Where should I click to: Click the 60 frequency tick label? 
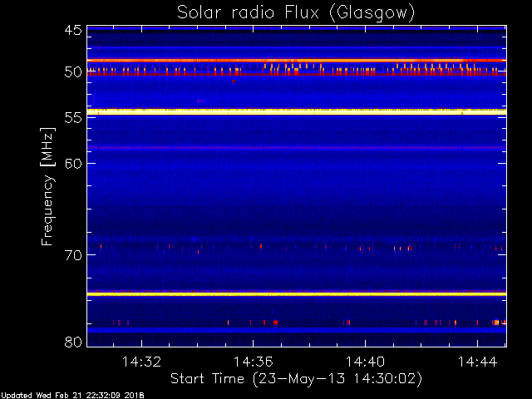73,163
